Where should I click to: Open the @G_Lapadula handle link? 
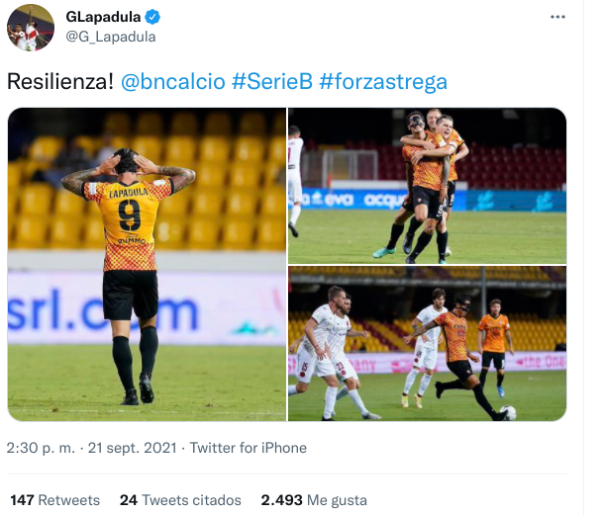coord(111,37)
